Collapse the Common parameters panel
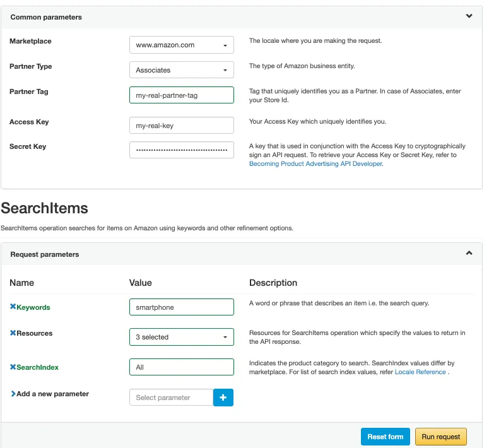 click(469, 16)
